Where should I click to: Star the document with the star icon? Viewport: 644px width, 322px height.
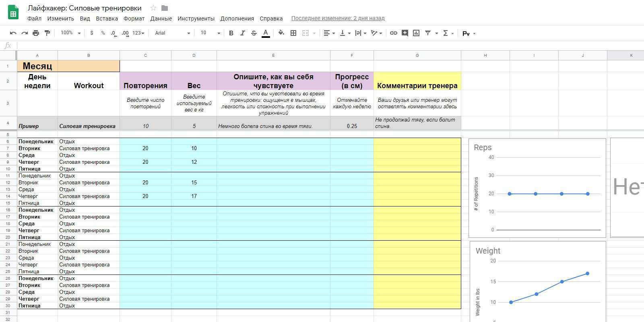153,8
